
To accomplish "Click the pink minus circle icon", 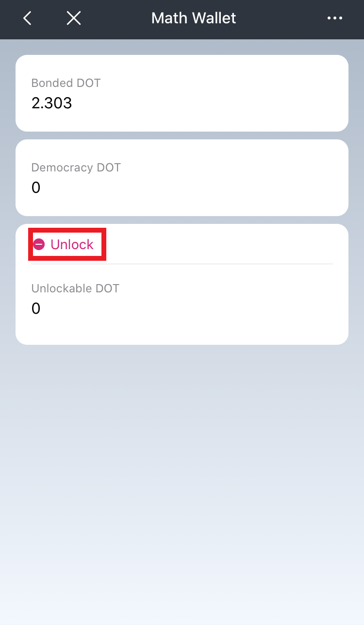I will (x=39, y=244).
